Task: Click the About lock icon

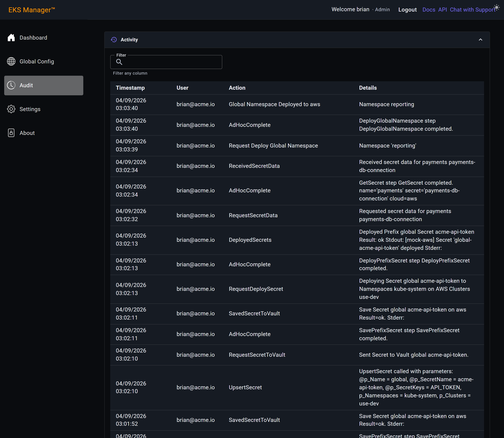Action: point(11,133)
